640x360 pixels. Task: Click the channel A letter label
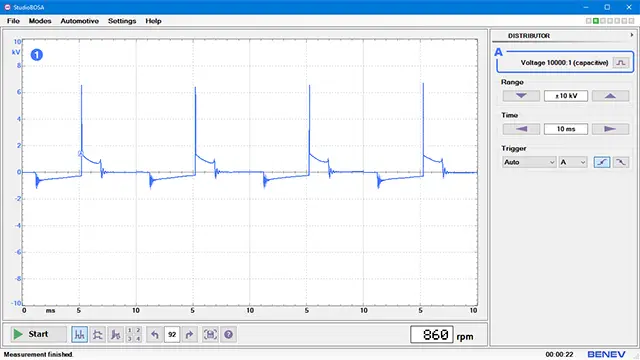tap(498, 52)
